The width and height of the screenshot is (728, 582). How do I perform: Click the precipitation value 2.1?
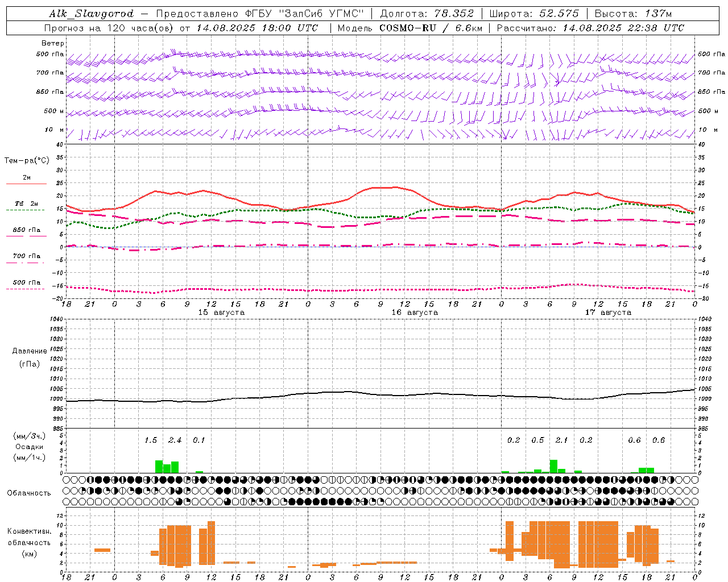[x=562, y=440]
